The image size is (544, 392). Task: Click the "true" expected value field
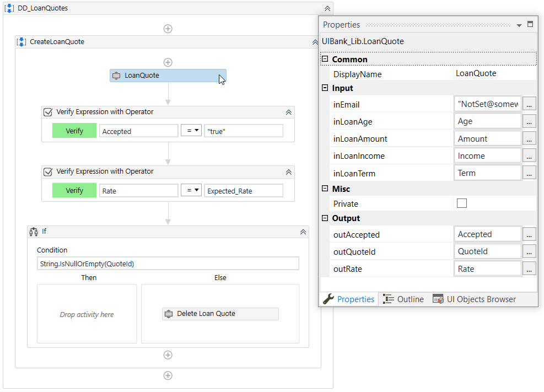tap(244, 131)
